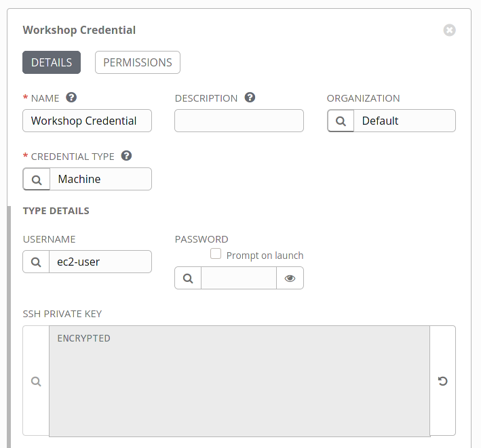The height and width of the screenshot is (448, 481).
Task: Click the search icon beside SSH Private Key
Action: (36, 381)
